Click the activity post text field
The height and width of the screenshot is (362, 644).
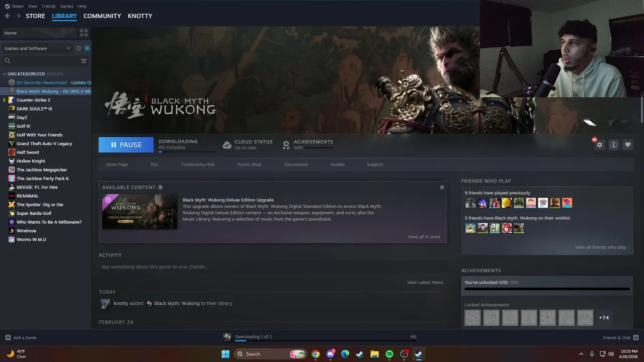[x=273, y=267]
